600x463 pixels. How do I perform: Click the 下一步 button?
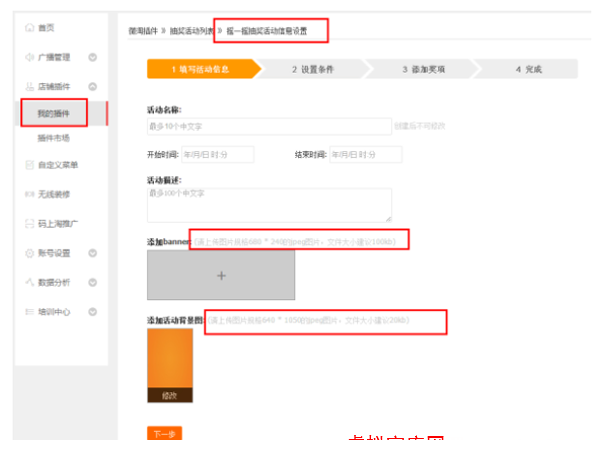[165, 433]
